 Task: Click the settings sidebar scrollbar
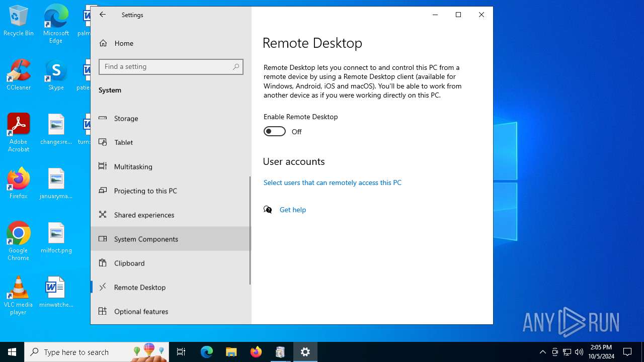(250, 230)
